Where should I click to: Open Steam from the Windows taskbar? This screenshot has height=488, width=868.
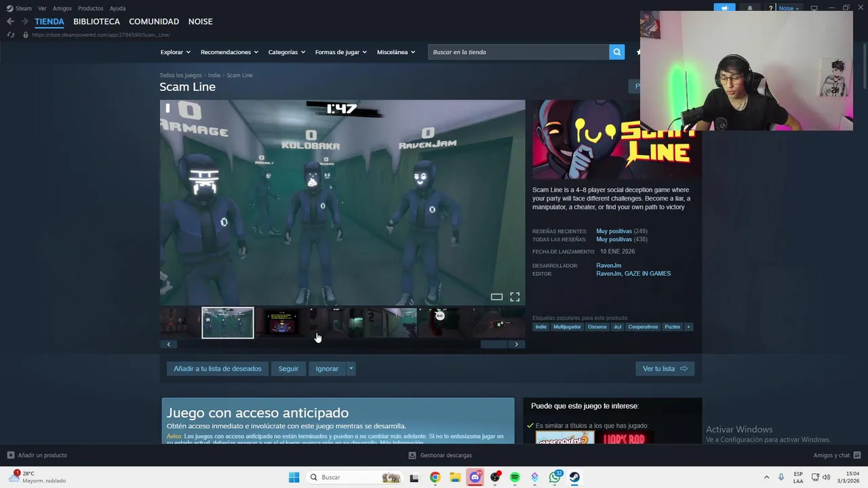574,477
